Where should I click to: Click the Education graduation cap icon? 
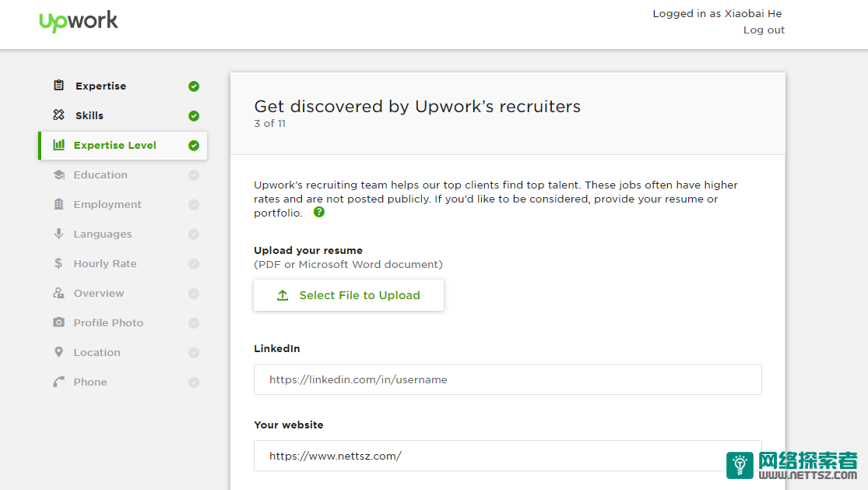point(58,175)
